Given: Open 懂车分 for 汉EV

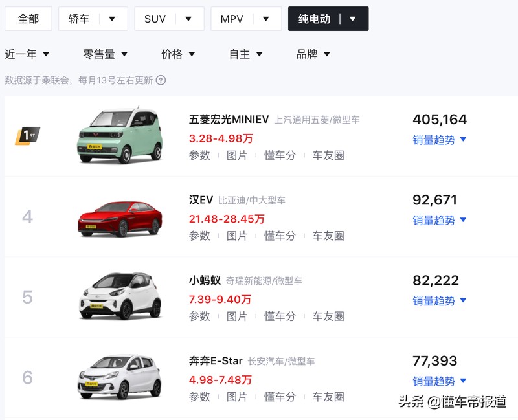Looking at the screenshot, I should (x=280, y=236).
